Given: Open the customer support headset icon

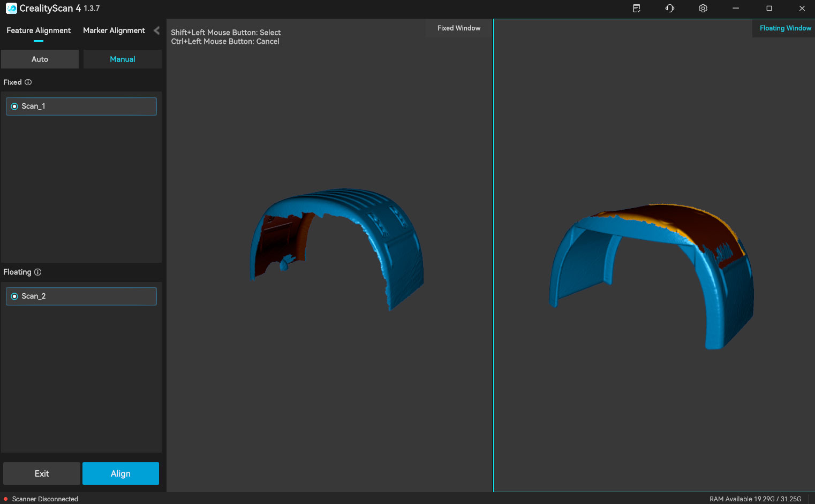Looking at the screenshot, I should coord(669,9).
